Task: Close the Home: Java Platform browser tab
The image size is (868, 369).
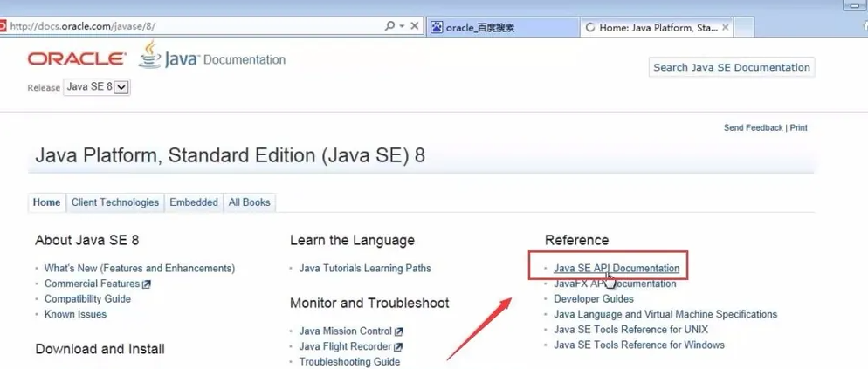Action: point(724,28)
